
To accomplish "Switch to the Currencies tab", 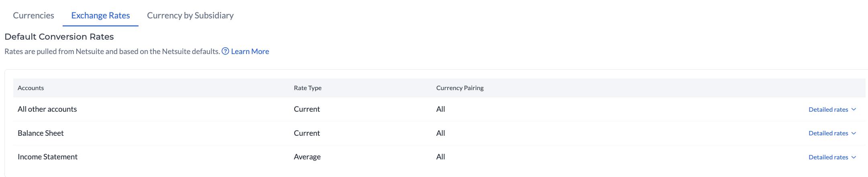I will 33,16.
